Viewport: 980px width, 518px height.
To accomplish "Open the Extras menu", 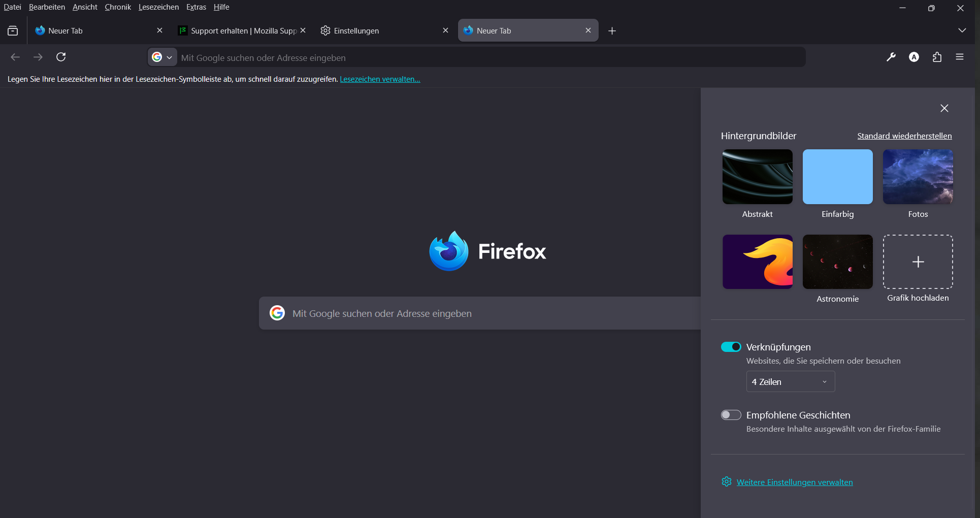I will click(x=196, y=7).
